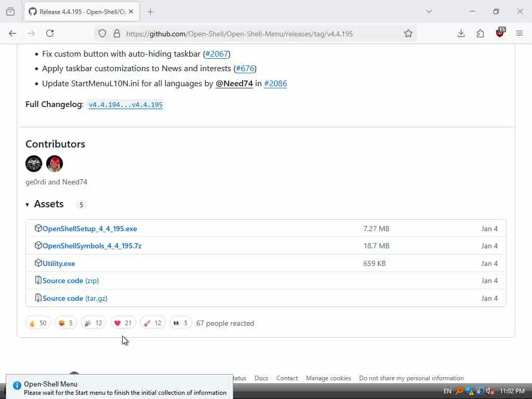Collapse the Assets section triangle

pyautogui.click(x=27, y=205)
